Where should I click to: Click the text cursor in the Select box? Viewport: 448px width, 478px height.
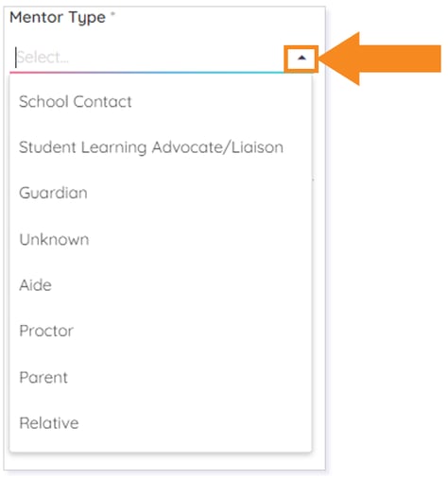[x=16, y=58]
